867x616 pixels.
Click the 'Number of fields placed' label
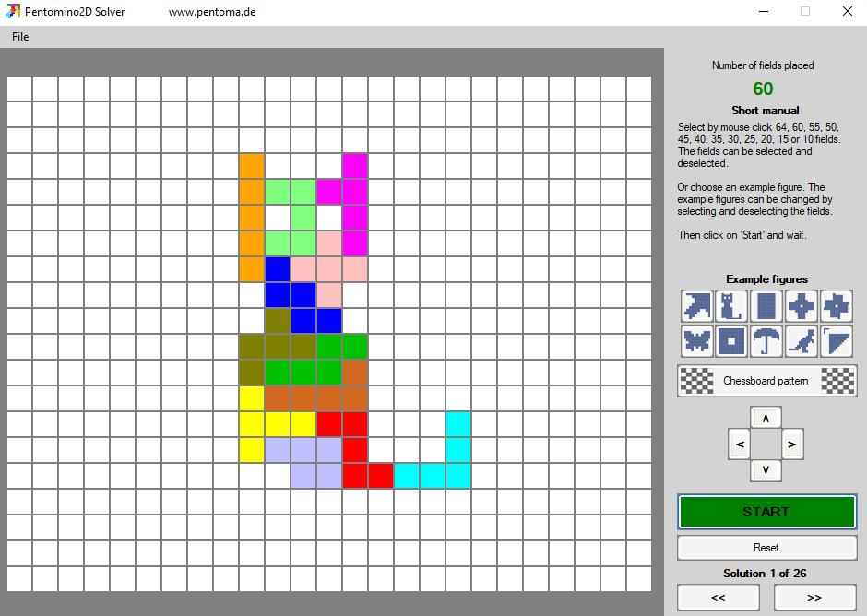click(x=763, y=65)
